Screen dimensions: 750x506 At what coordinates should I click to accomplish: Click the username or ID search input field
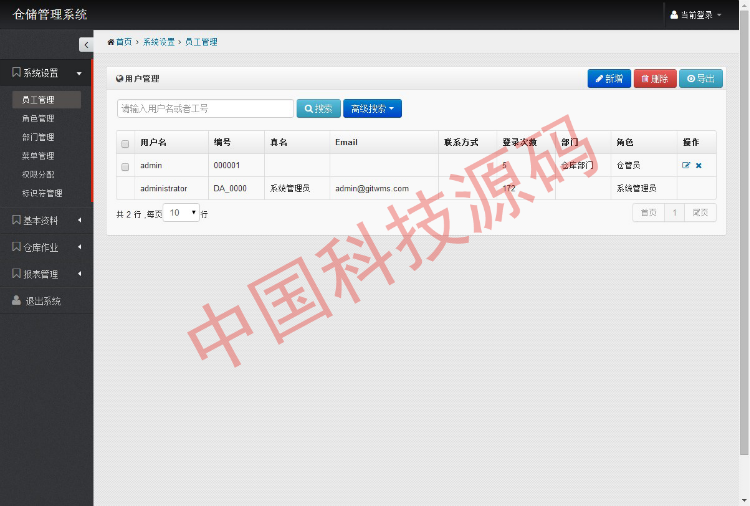(x=205, y=108)
